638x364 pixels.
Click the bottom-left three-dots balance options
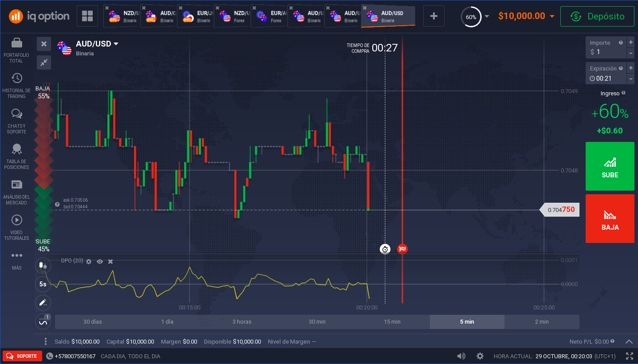[45, 341]
